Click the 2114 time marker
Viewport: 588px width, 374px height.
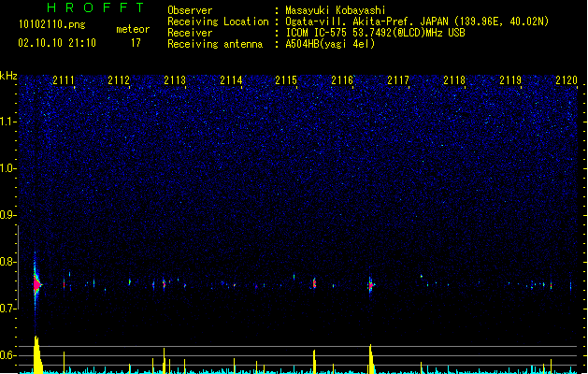[x=231, y=80]
